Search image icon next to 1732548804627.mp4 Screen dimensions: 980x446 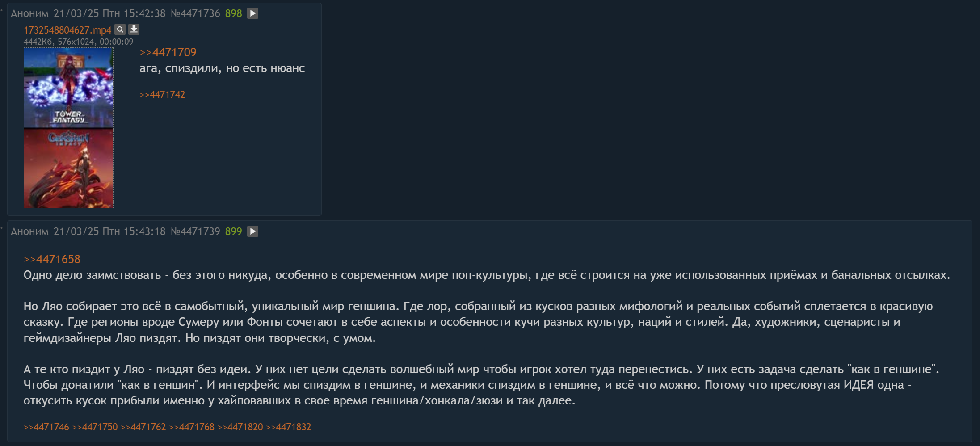click(x=120, y=29)
